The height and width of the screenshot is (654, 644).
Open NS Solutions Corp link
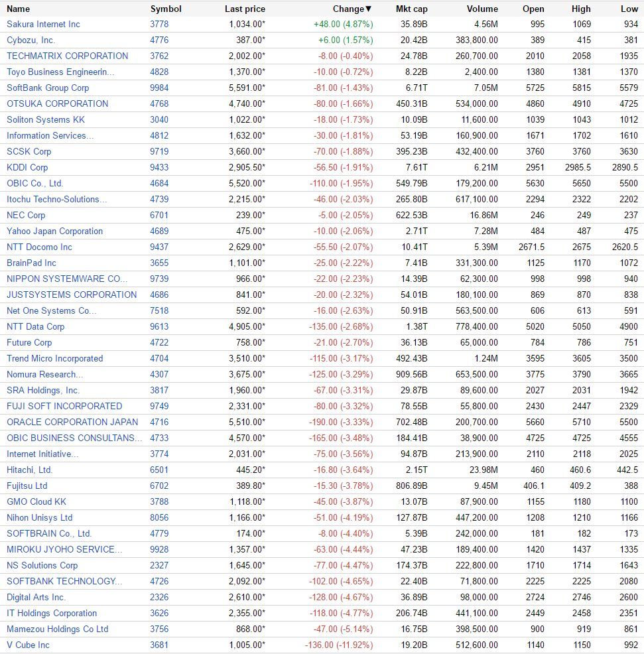coord(42,565)
